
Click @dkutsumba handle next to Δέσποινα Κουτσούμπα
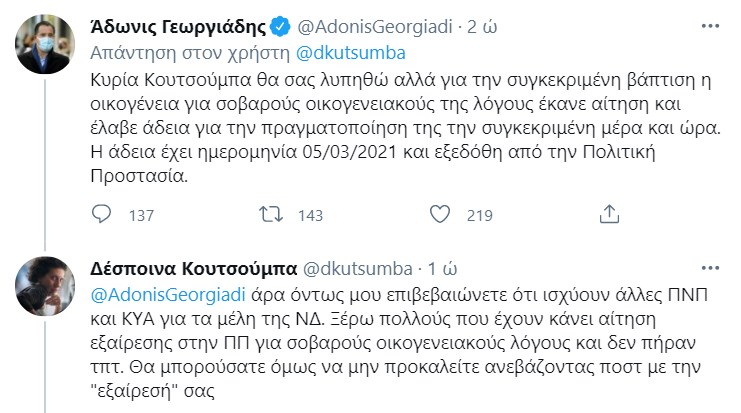pyautogui.click(x=357, y=269)
